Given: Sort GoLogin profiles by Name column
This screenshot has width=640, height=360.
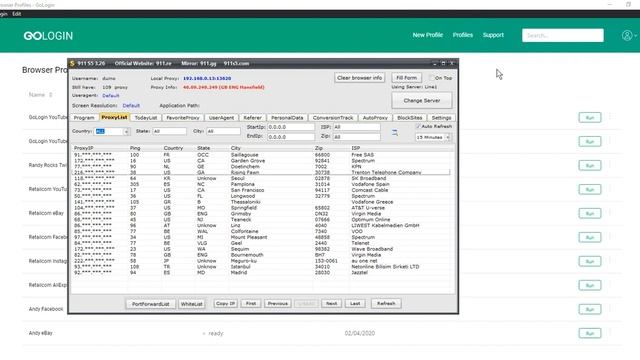Looking at the screenshot, I should 40,95.
